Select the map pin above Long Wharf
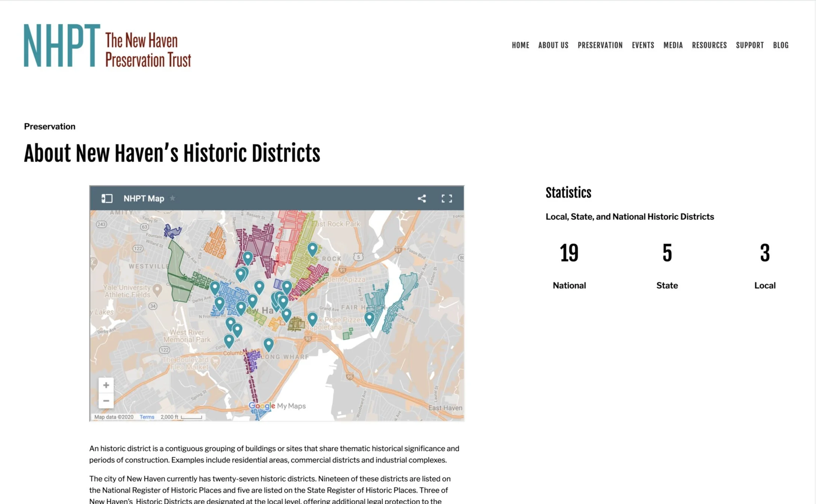 269,345
